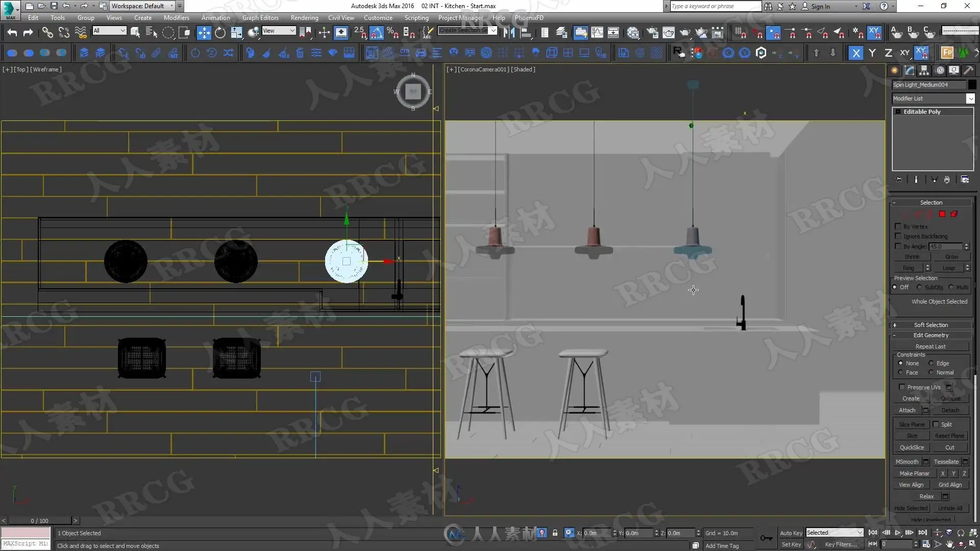The image size is (980, 551).
Task: Select the Polygon sub-object level icon
Action: tap(942, 214)
